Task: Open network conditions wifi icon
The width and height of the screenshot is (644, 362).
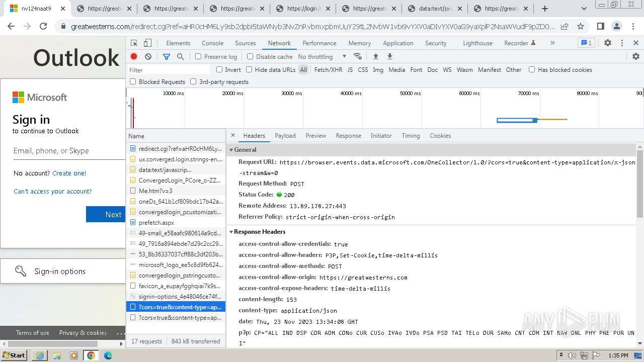Action: coord(358,57)
